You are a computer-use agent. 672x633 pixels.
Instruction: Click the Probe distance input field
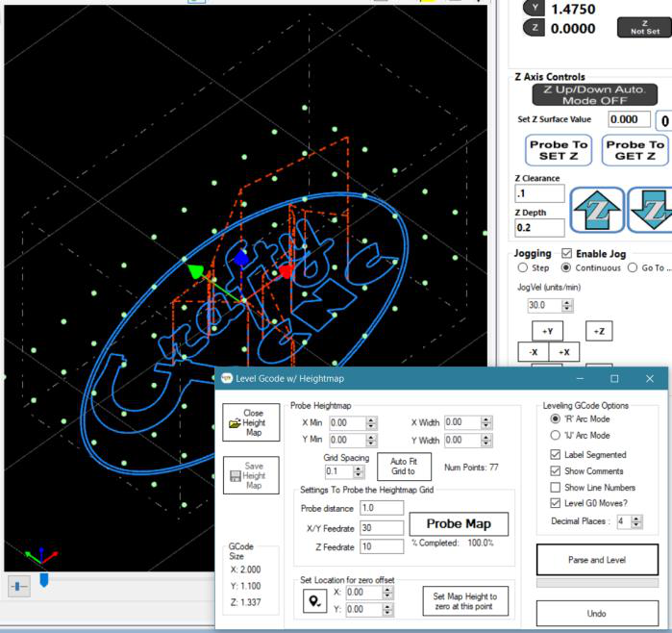coord(382,508)
